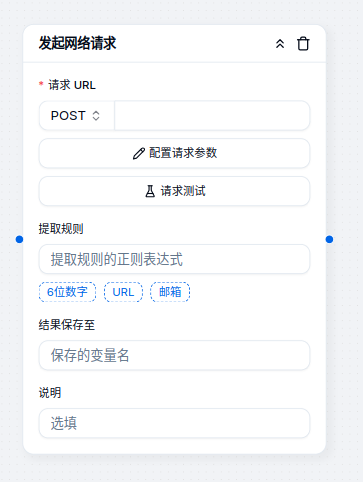The height and width of the screenshot is (482, 363).
Task: Open the POST request method dropdown
Action: click(x=77, y=116)
